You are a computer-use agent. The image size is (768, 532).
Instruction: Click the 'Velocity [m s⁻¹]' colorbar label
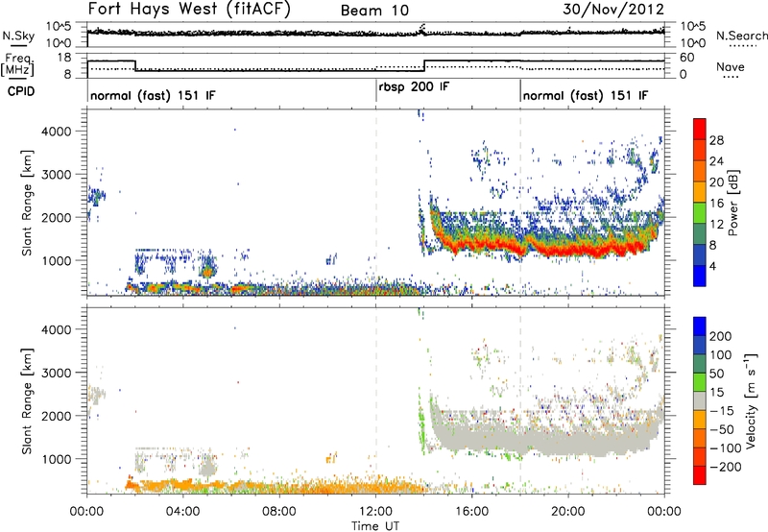[x=751, y=400]
